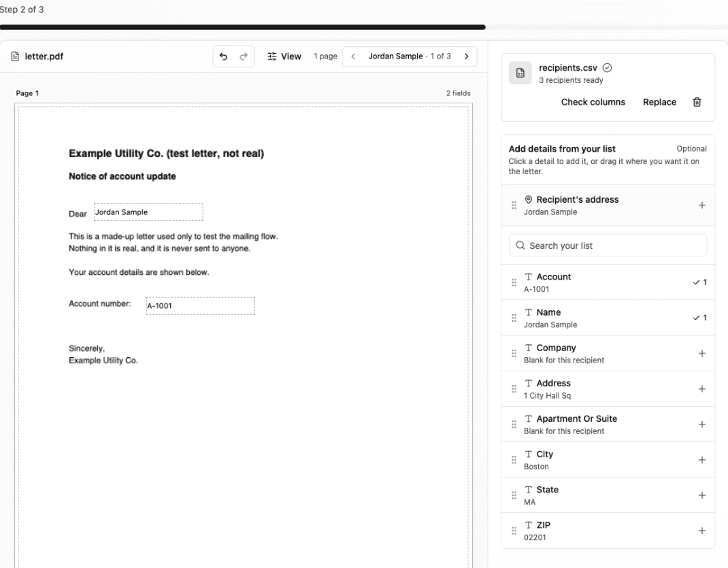Add Recipient's address with plus icon
Image resolution: width=728 pixels, height=568 pixels.
click(702, 205)
